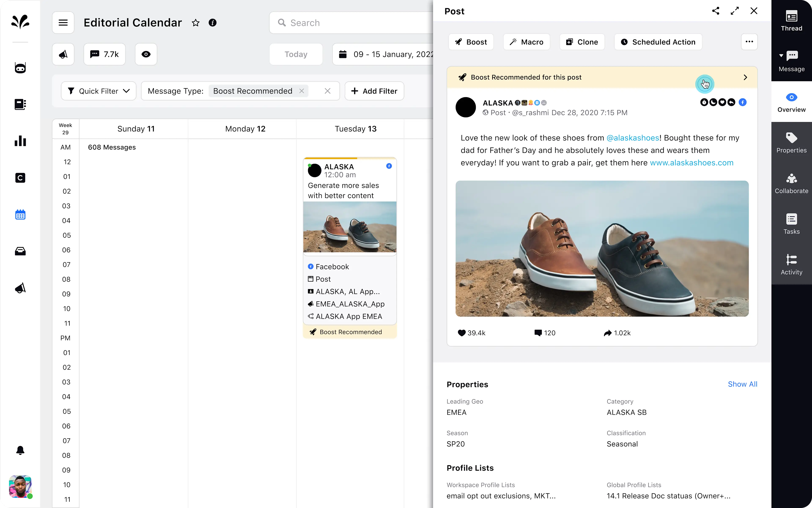
Task: Open the megaphone icon in left sidebar
Action: click(x=20, y=288)
